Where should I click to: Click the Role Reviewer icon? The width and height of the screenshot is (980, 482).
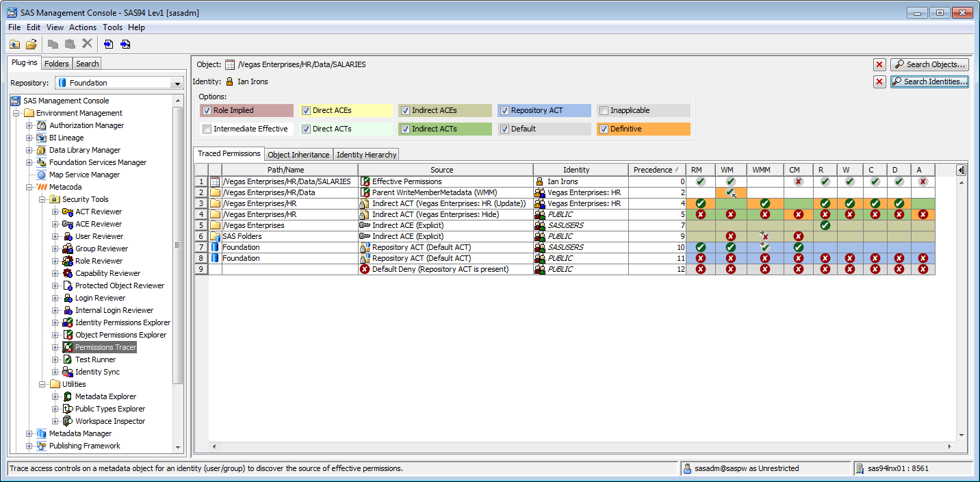[68, 261]
